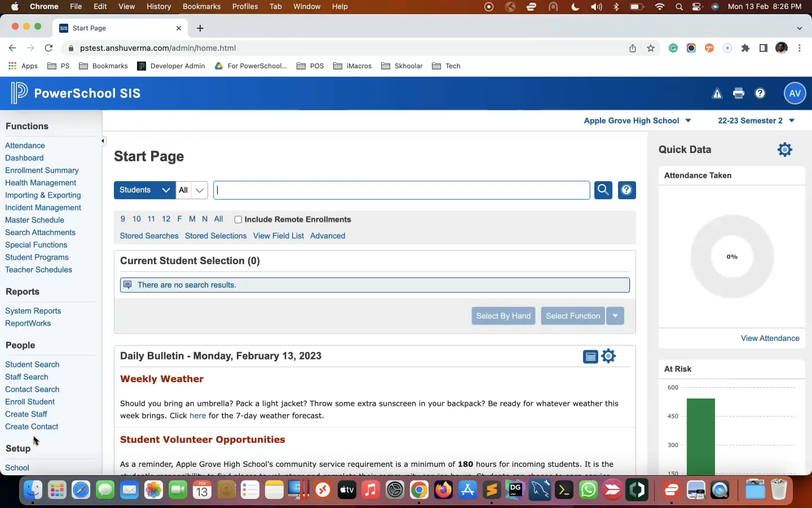Screen dimensions: 812x508
Task: Open a new Chrome tab
Action: click(200, 28)
